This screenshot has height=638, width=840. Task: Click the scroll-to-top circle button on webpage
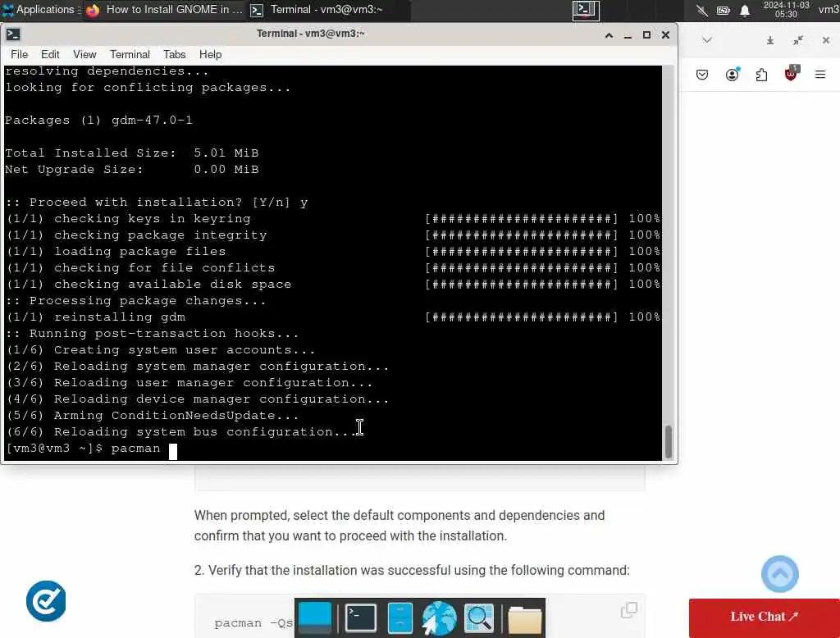tap(779, 574)
